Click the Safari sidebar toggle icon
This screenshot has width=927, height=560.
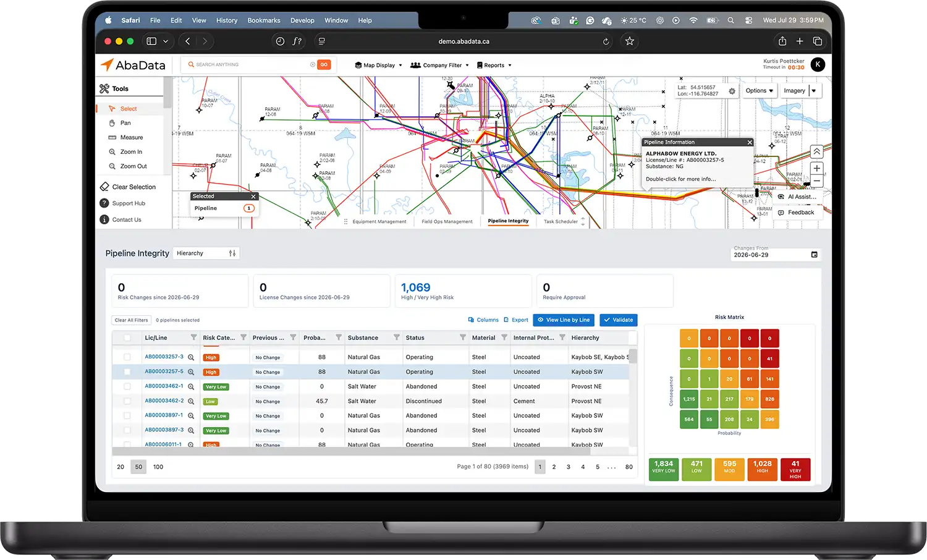click(x=151, y=41)
